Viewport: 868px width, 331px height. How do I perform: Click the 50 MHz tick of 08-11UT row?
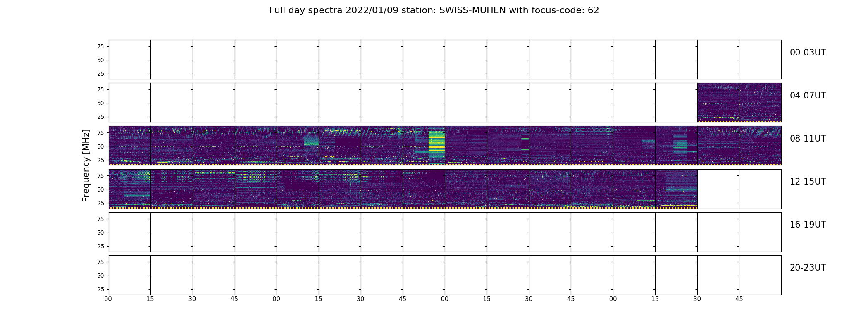pos(100,146)
